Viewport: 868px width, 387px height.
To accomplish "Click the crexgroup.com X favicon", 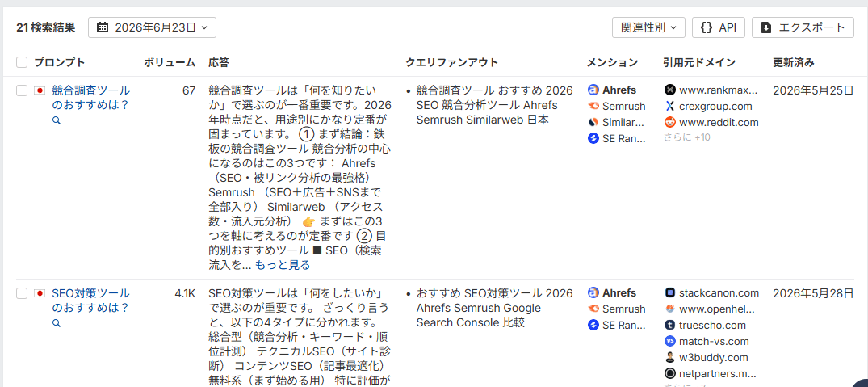I will coord(670,107).
